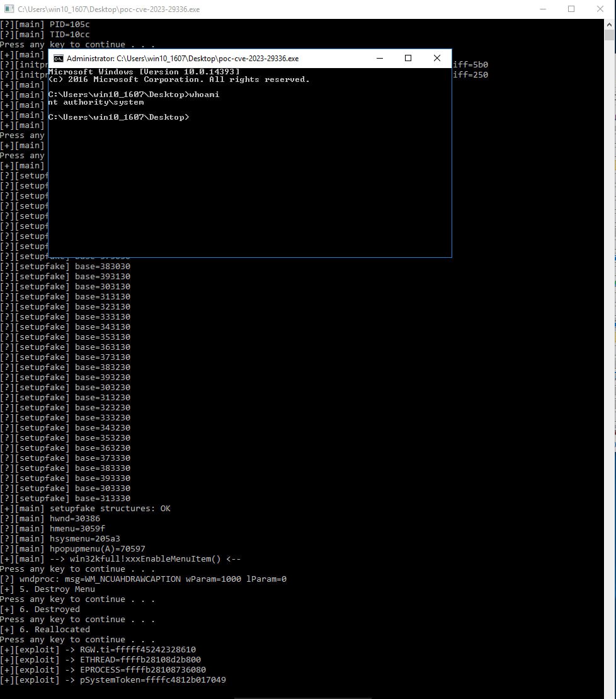Click the Administrator window title text

(183, 59)
